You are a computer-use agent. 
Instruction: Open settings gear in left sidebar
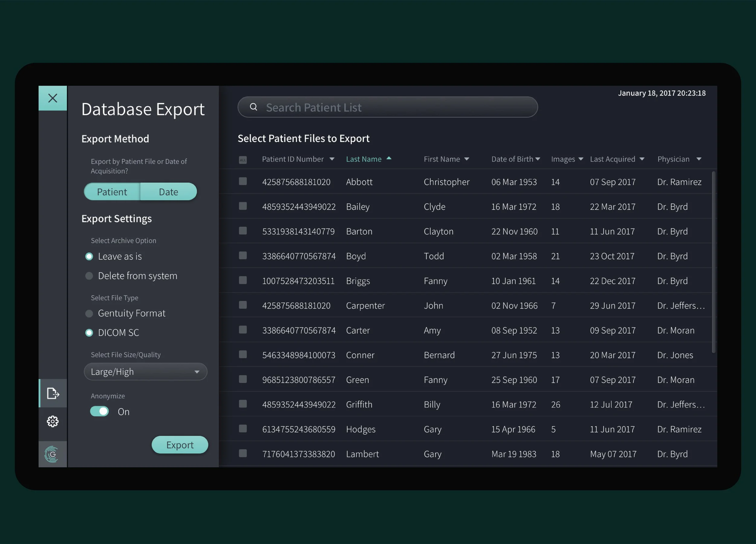[x=53, y=421]
